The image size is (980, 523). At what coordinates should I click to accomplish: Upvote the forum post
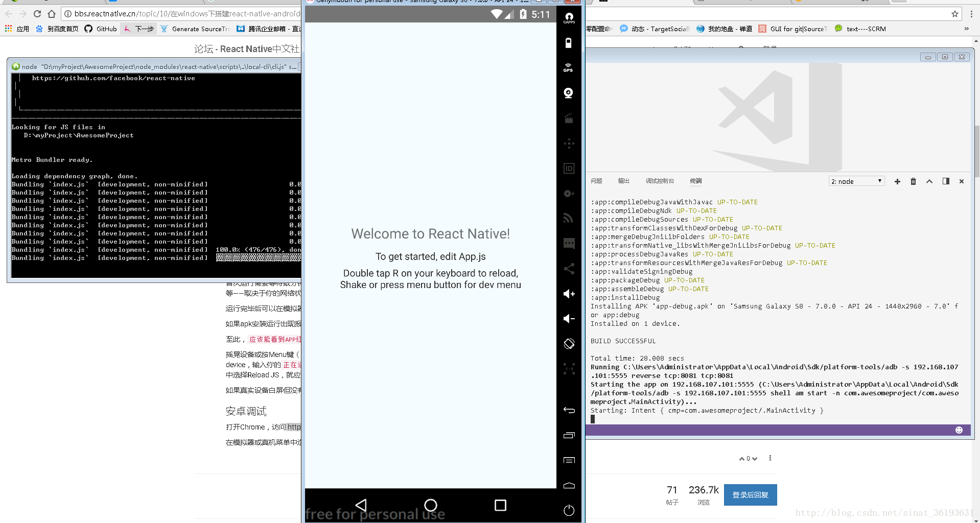point(742,459)
